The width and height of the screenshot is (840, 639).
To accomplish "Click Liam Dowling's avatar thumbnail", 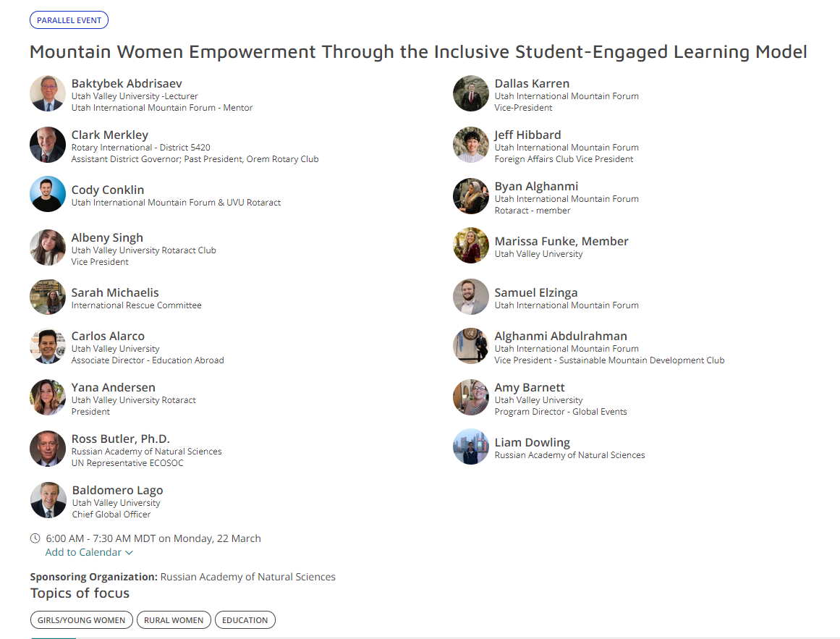I will click(x=471, y=447).
